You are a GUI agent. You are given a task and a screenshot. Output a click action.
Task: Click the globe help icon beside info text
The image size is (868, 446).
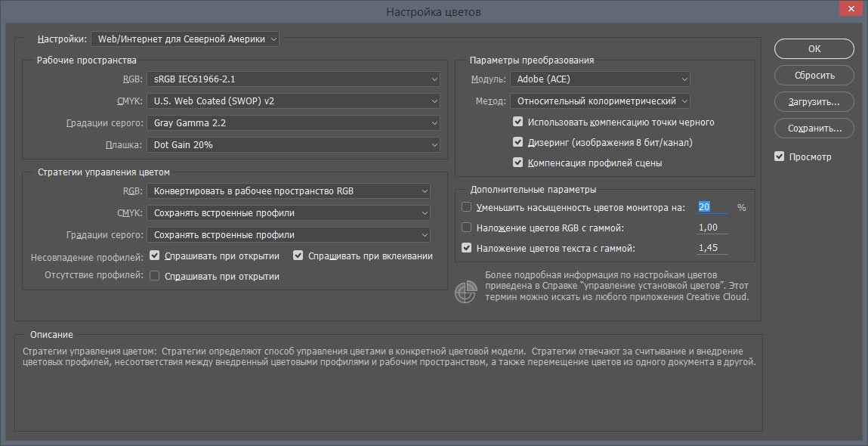pyautogui.click(x=465, y=292)
